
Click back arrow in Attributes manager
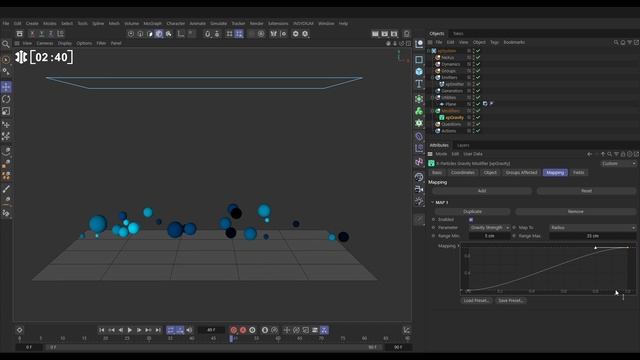click(589, 154)
